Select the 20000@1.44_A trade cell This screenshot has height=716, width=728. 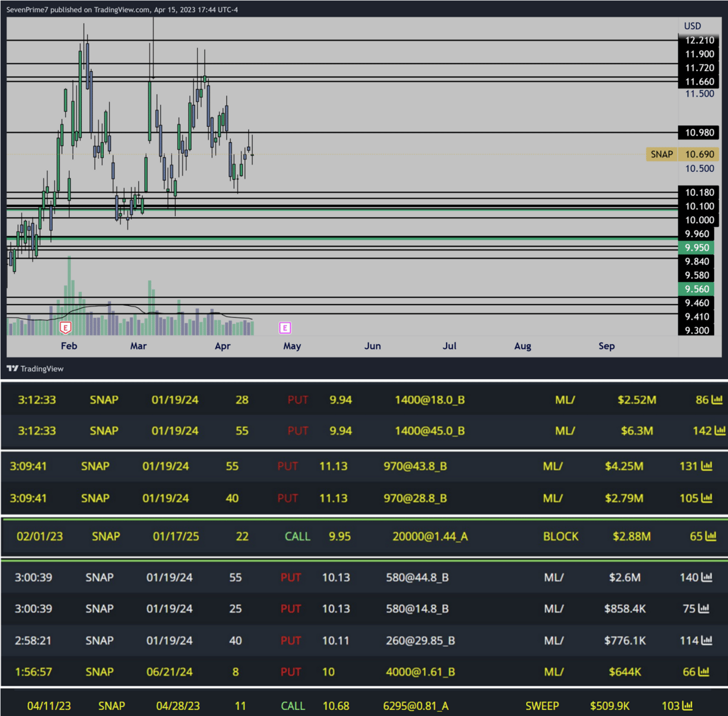[x=430, y=536]
